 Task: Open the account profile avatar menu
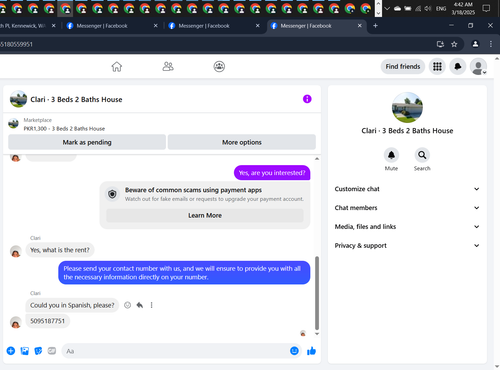(478, 67)
